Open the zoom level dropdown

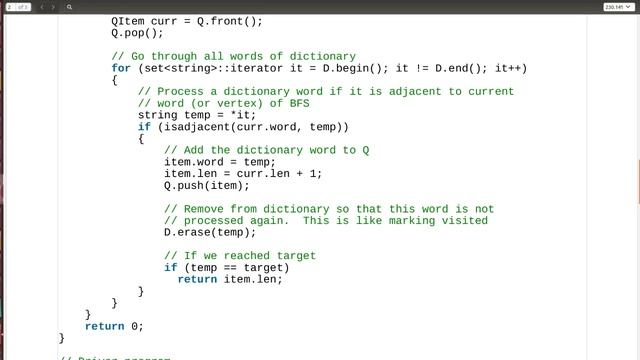tap(619, 7)
